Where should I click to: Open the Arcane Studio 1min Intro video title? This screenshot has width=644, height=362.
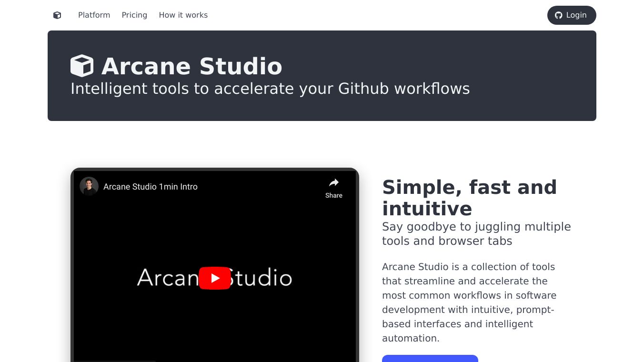tap(151, 187)
